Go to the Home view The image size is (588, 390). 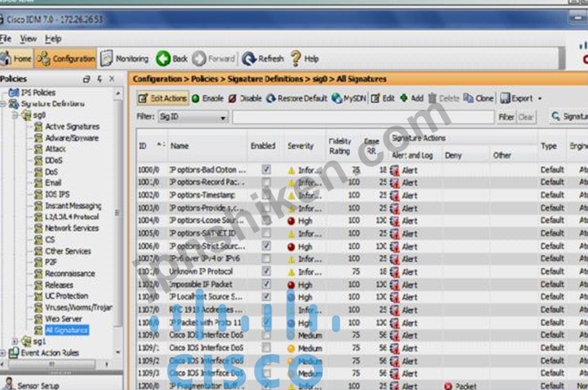click(15, 58)
